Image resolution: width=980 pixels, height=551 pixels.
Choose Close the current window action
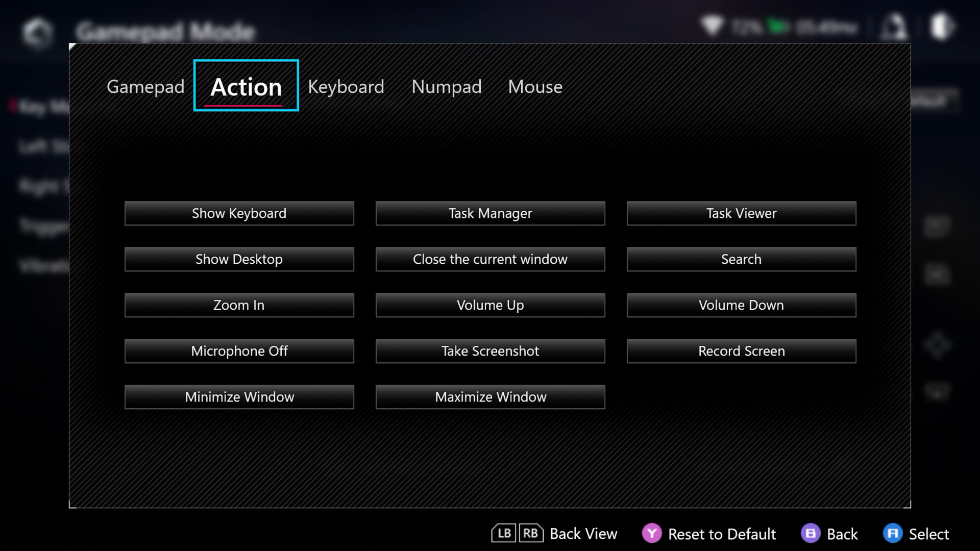point(490,259)
